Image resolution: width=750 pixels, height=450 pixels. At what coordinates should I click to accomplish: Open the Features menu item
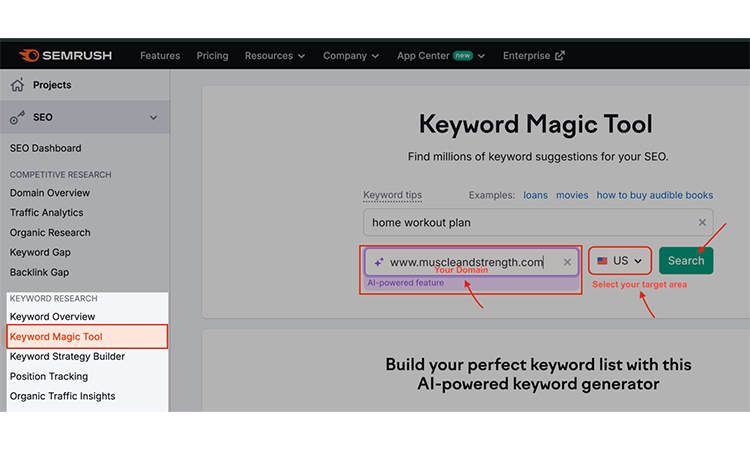160,55
